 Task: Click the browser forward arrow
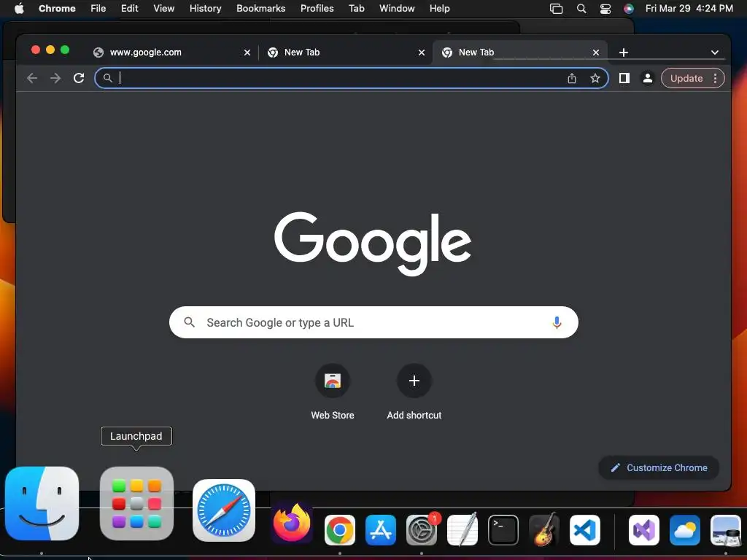pos(55,78)
